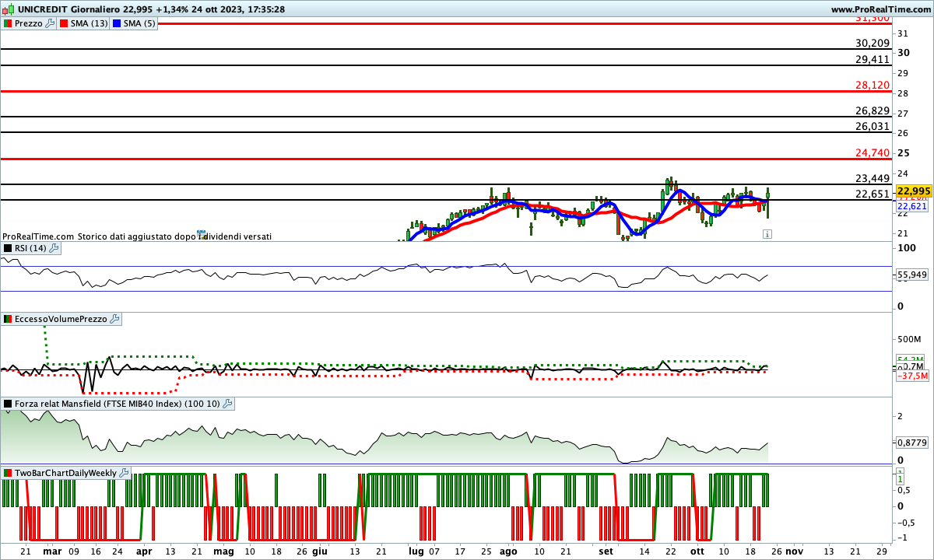Open Prezzo settings with the wrench icon

pyautogui.click(x=51, y=23)
